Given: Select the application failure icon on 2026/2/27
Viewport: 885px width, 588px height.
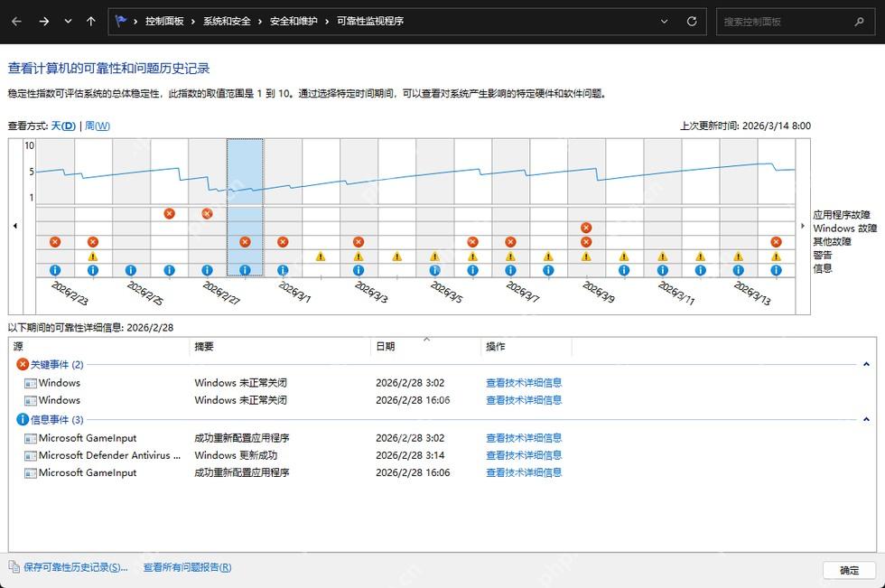Looking at the screenshot, I should [x=207, y=213].
